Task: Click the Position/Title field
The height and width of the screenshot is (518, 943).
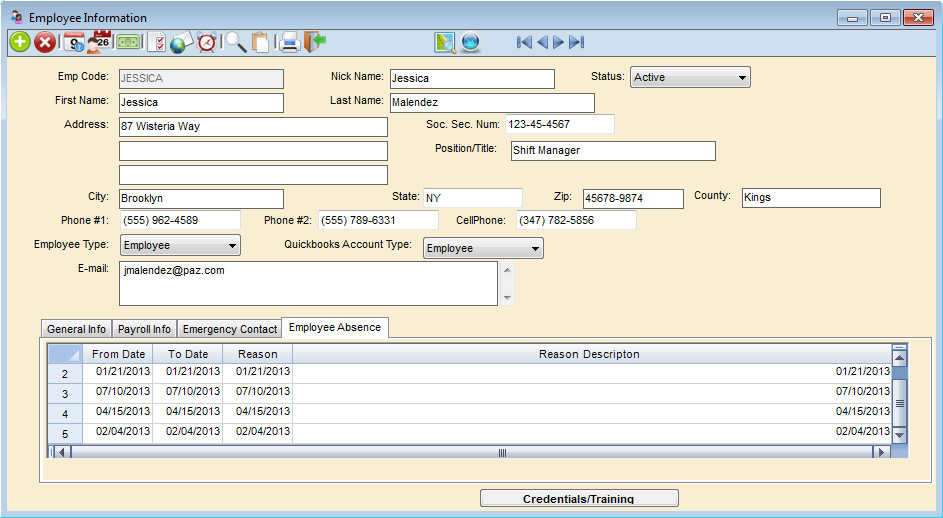Action: [x=613, y=151]
